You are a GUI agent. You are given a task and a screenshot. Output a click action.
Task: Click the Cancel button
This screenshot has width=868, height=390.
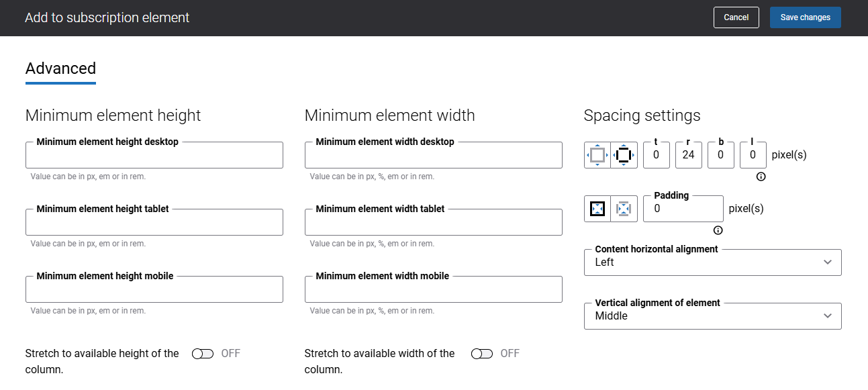click(736, 17)
